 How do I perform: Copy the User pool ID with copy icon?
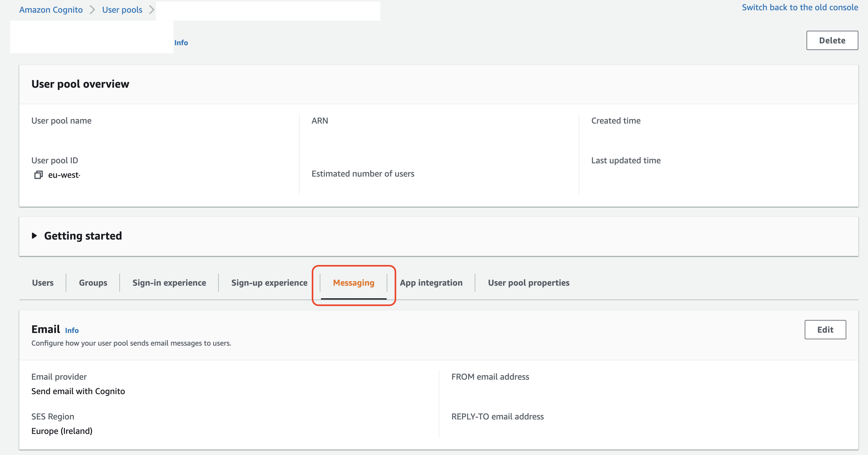(38, 175)
